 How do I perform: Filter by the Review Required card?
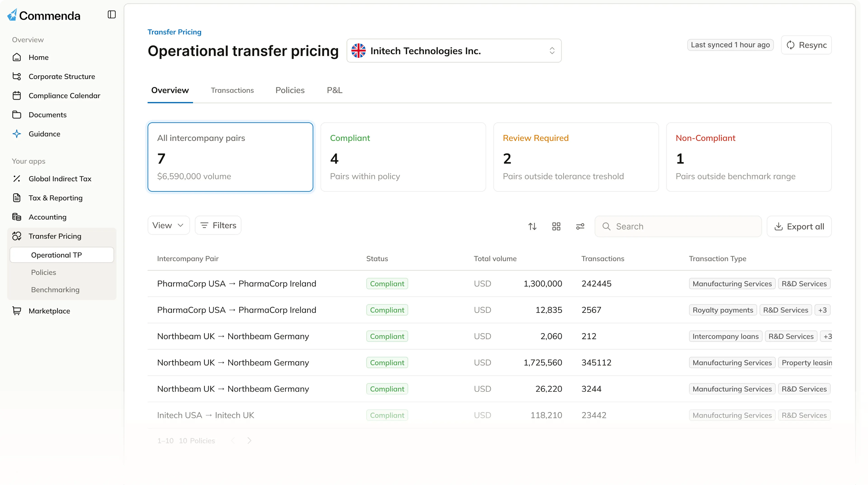576,157
